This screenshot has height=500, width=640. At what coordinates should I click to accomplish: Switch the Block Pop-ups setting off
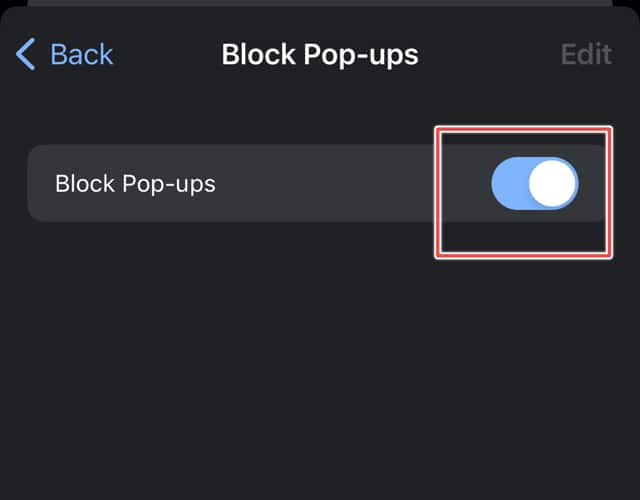(535, 184)
